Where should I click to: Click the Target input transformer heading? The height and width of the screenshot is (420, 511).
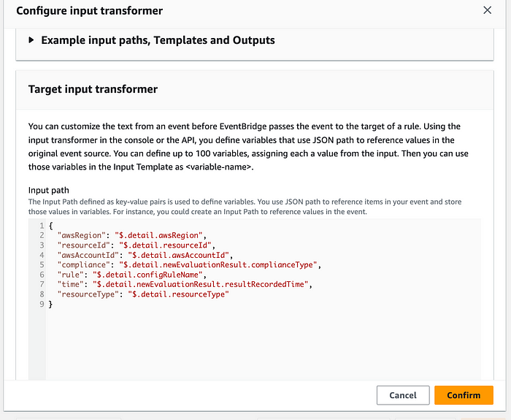click(93, 89)
